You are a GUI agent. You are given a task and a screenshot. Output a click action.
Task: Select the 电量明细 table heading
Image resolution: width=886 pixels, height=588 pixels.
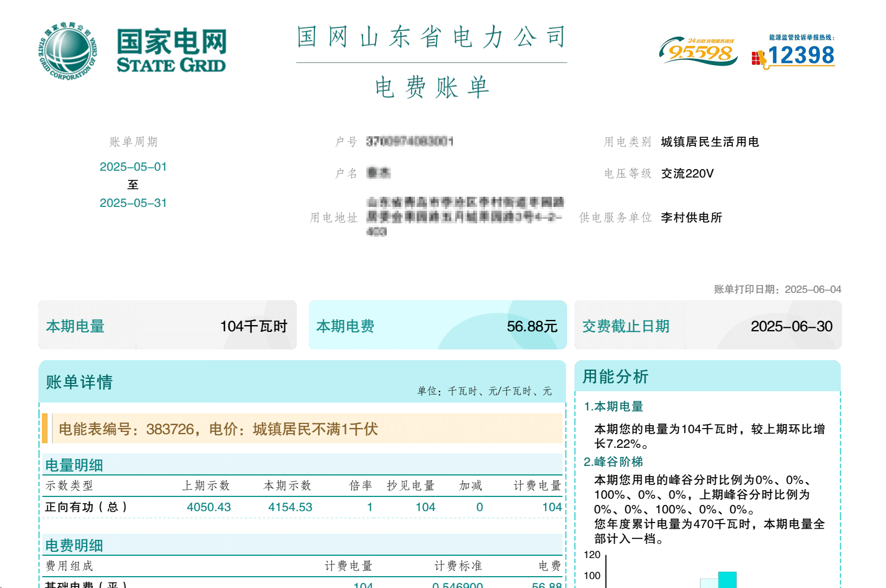point(74,465)
